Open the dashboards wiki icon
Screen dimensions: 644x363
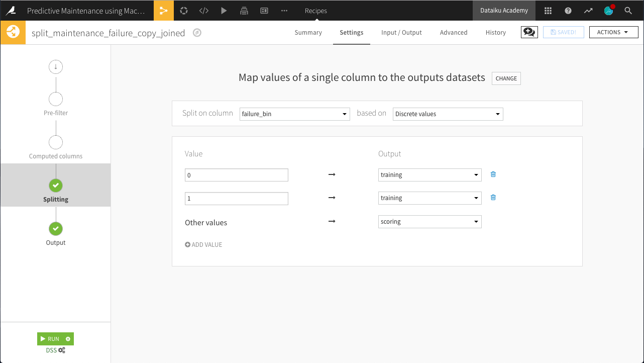tap(264, 11)
